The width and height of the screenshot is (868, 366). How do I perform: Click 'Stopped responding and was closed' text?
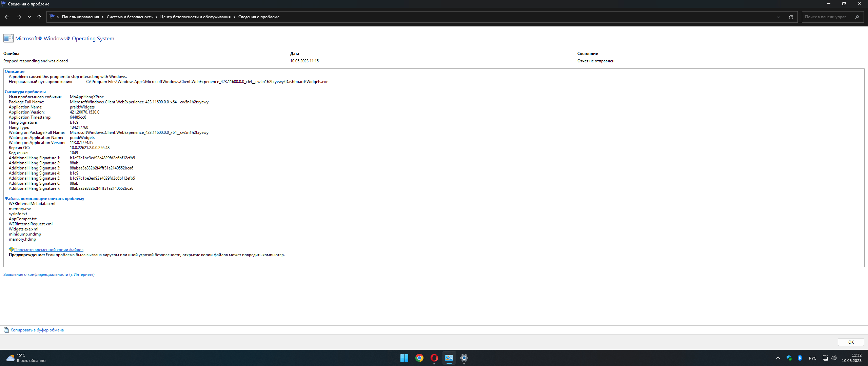[36, 61]
